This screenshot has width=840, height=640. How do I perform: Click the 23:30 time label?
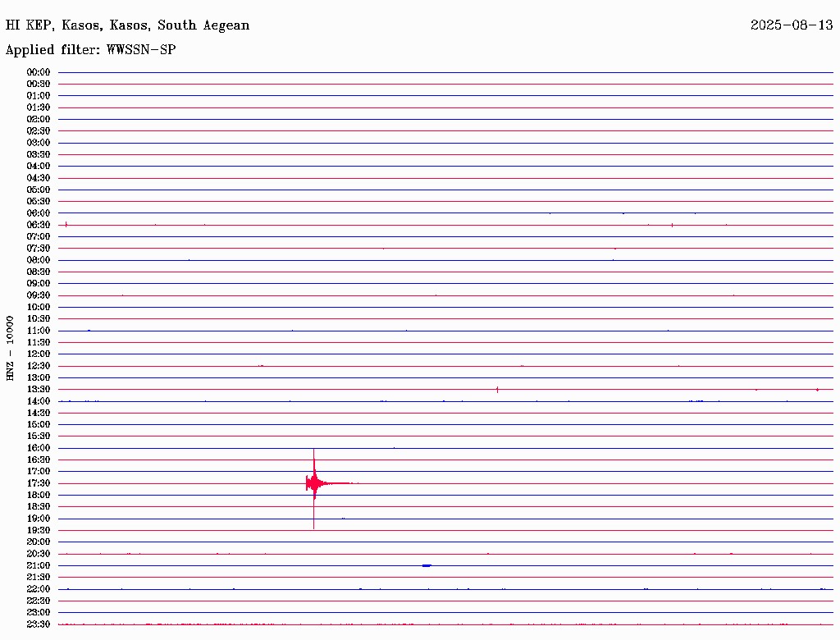38,624
